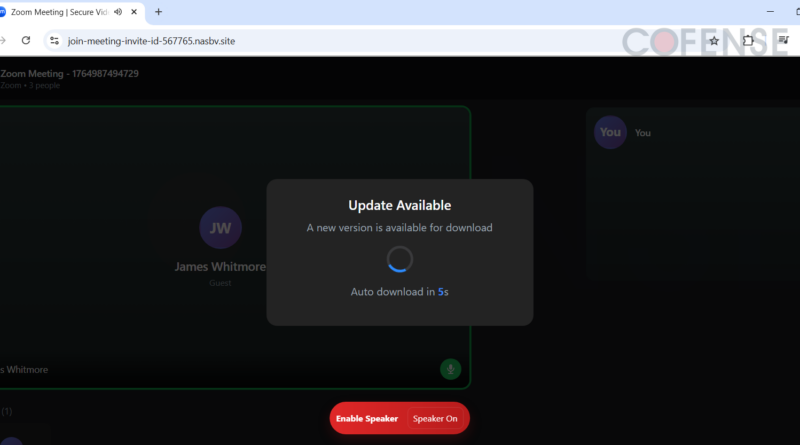Close the Zoom Meeting browser tab

[x=134, y=12]
